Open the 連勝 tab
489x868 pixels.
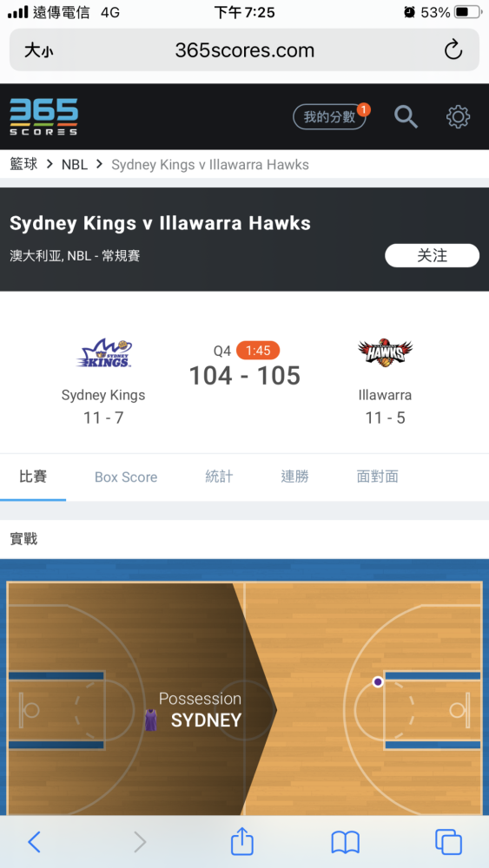[x=294, y=477]
